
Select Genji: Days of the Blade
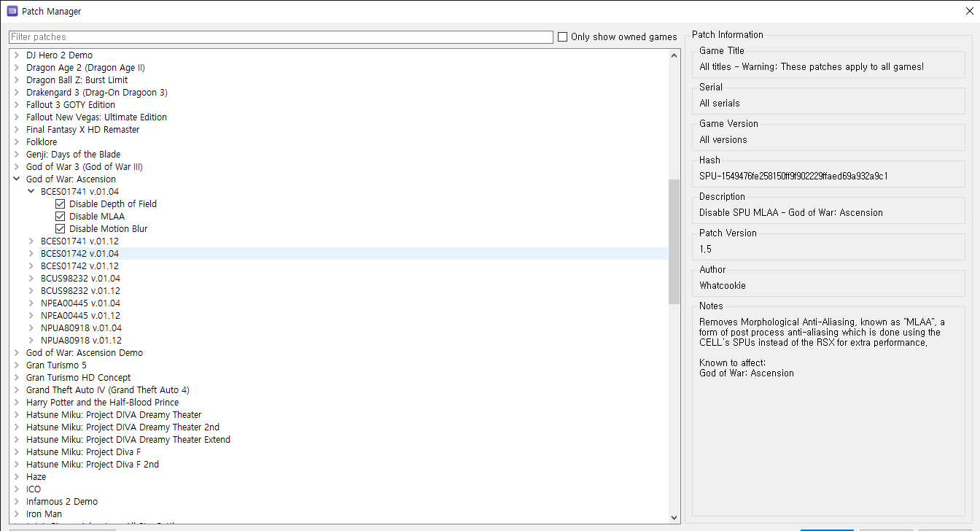click(x=73, y=155)
